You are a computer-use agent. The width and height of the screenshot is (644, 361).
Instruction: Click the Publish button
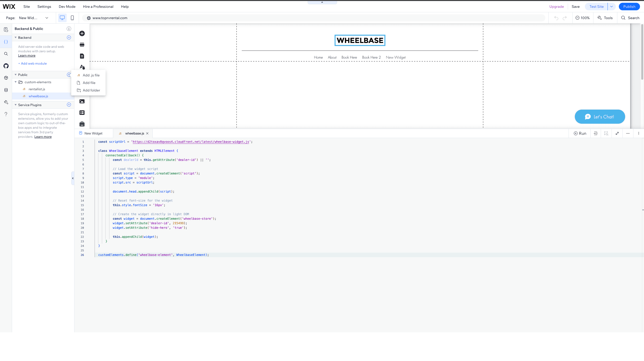pyautogui.click(x=629, y=7)
